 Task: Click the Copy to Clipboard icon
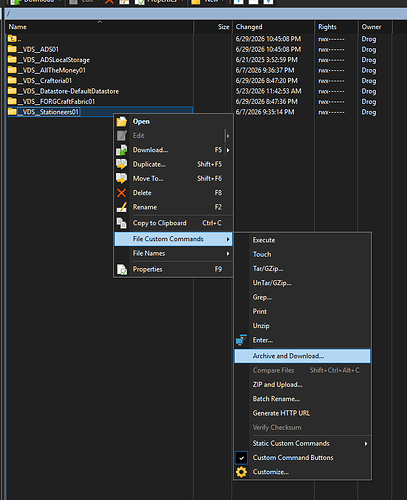pos(122,223)
